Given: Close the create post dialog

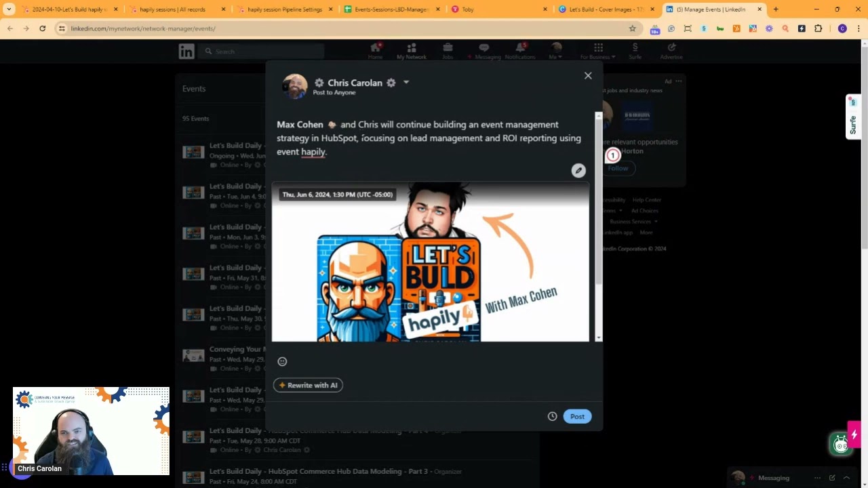Looking at the screenshot, I should pyautogui.click(x=588, y=76).
